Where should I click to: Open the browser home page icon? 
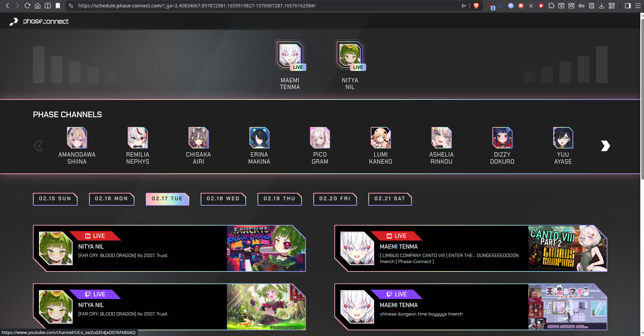tap(38, 6)
